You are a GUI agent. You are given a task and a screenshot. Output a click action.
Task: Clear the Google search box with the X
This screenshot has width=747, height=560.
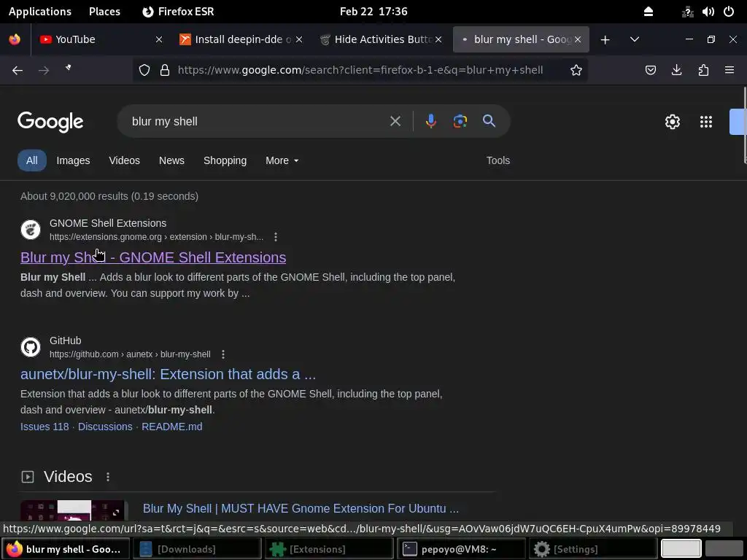click(x=395, y=121)
